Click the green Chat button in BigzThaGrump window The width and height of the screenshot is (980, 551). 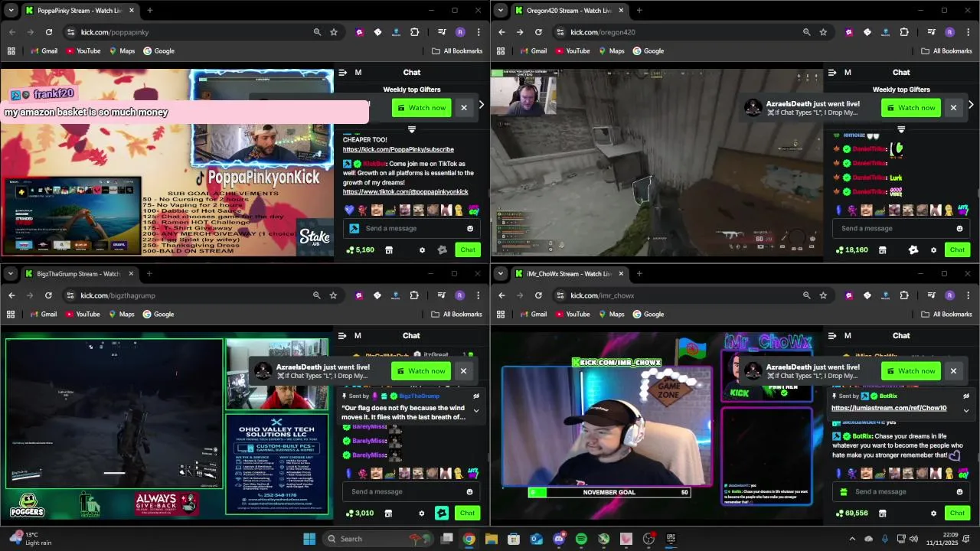[467, 514]
